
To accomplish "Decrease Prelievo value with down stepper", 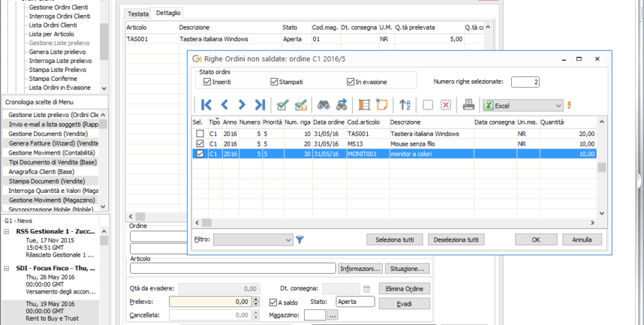I will pyautogui.click(x=256, y=304).
